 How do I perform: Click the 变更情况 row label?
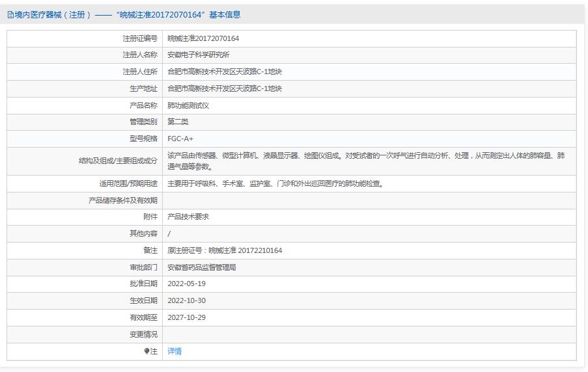point(143,334)
